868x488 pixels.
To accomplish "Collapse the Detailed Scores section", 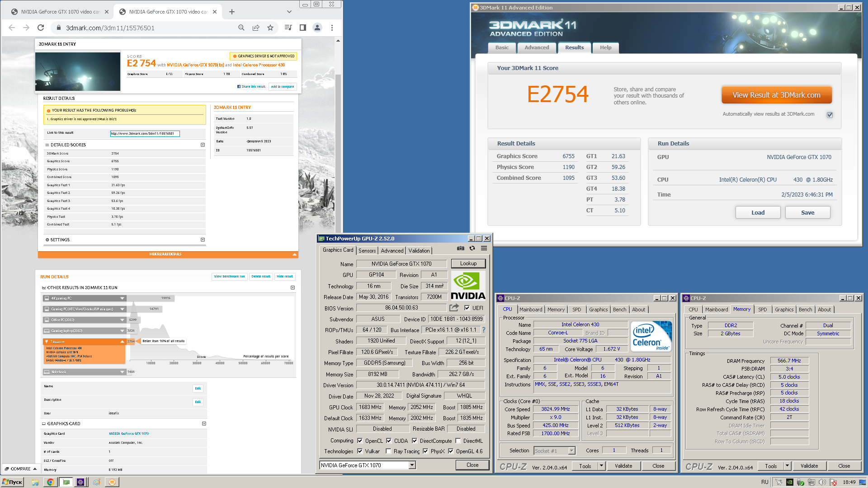I will [x=203, y=145].
